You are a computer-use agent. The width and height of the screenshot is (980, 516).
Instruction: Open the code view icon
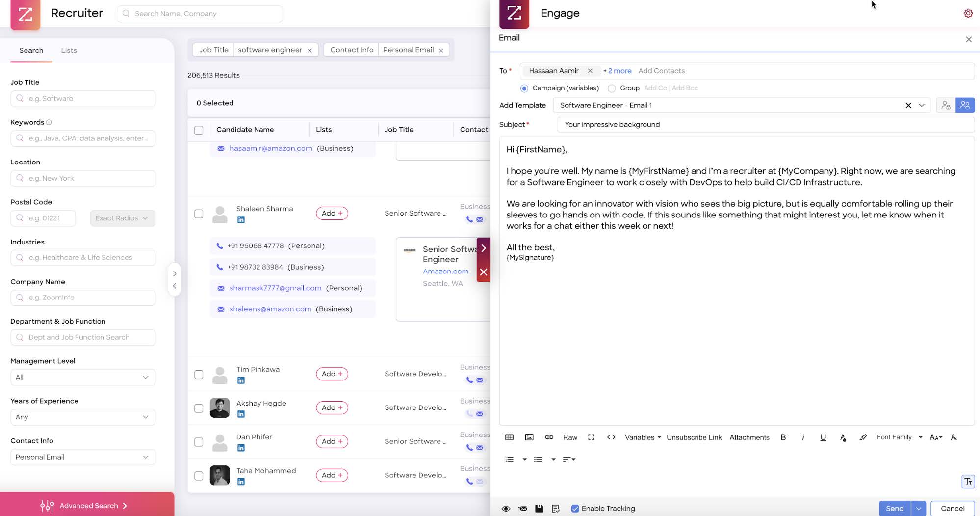coord(611,437)
